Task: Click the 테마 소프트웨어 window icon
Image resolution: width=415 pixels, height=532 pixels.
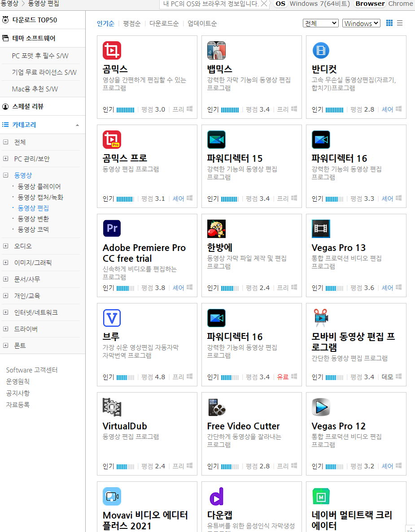Action: [5, 38]
